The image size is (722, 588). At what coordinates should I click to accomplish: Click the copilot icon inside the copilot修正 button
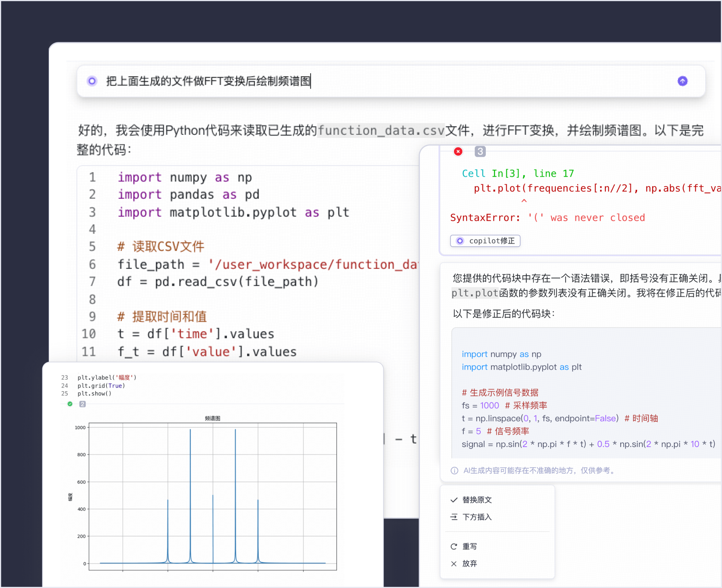pos(460,241)
